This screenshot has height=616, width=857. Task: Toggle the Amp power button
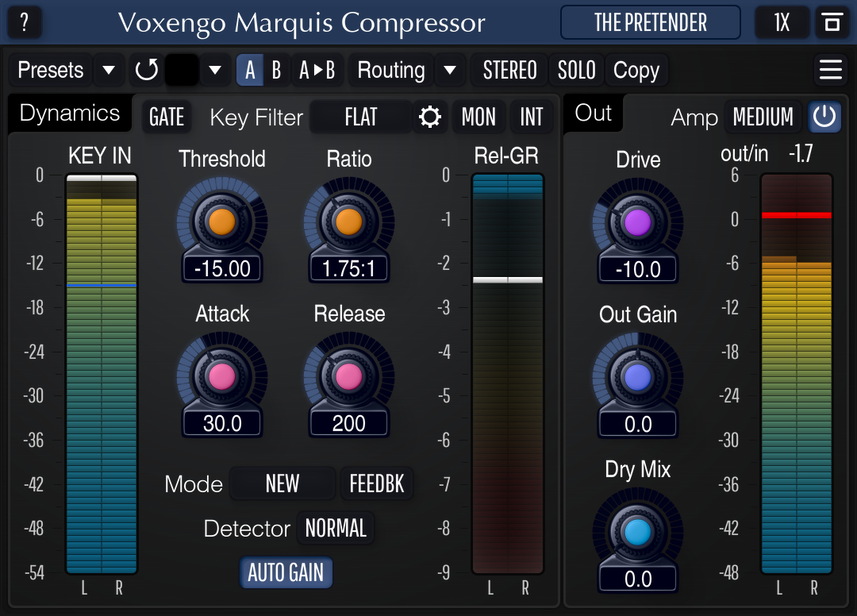(824, 117)
